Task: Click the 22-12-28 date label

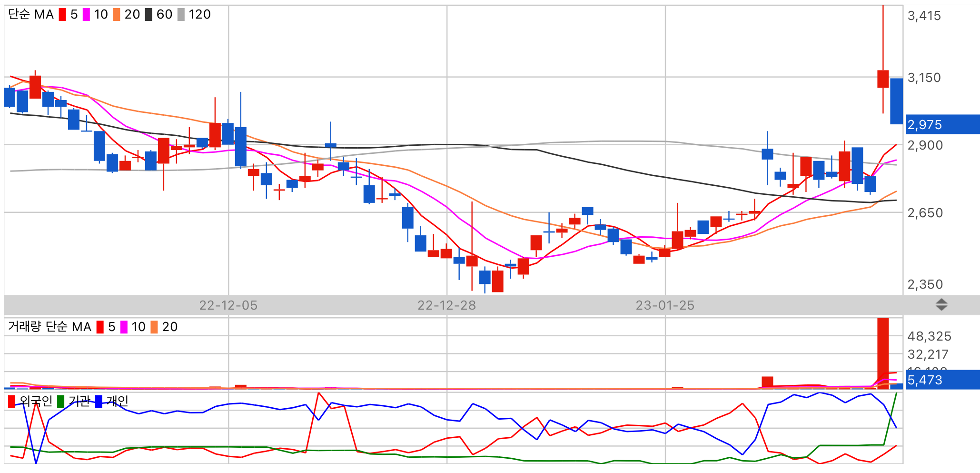Action: 447,305
